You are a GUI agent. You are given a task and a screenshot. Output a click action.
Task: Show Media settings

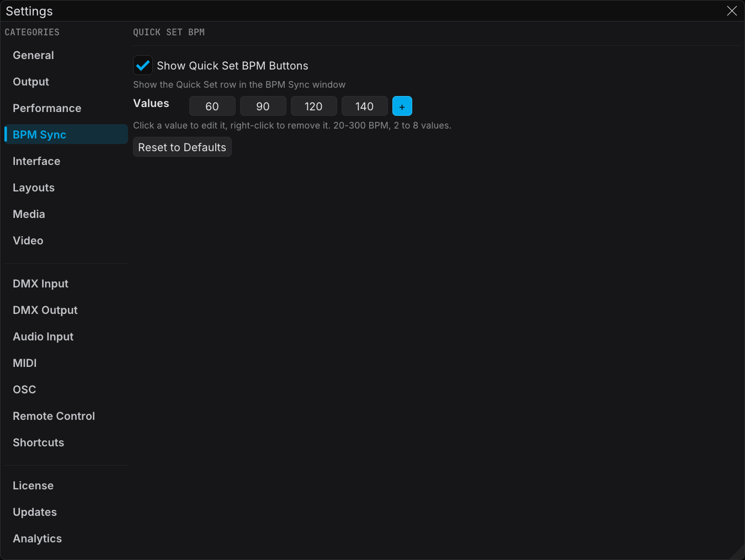click(66, 214)
